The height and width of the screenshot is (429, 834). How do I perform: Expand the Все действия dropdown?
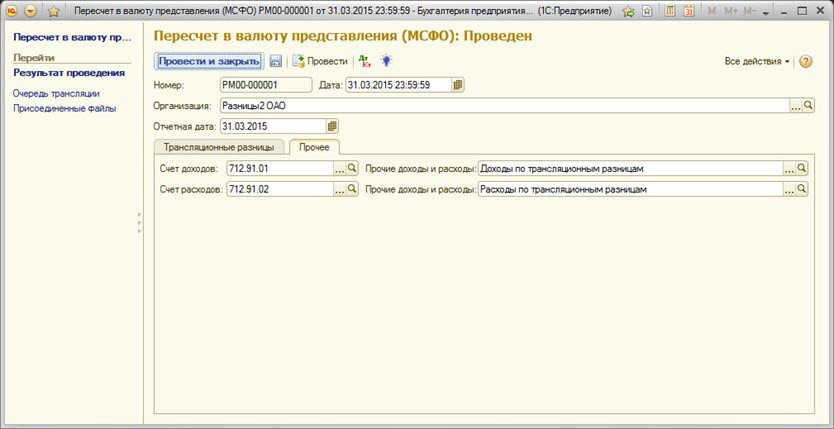point(757,62)
